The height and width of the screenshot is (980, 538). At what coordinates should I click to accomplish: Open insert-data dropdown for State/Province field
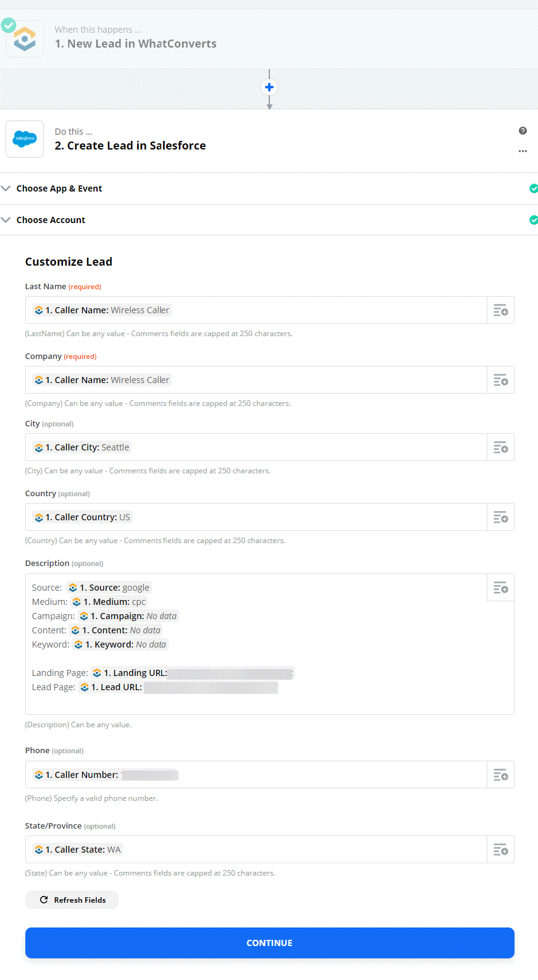click(500, 850)
